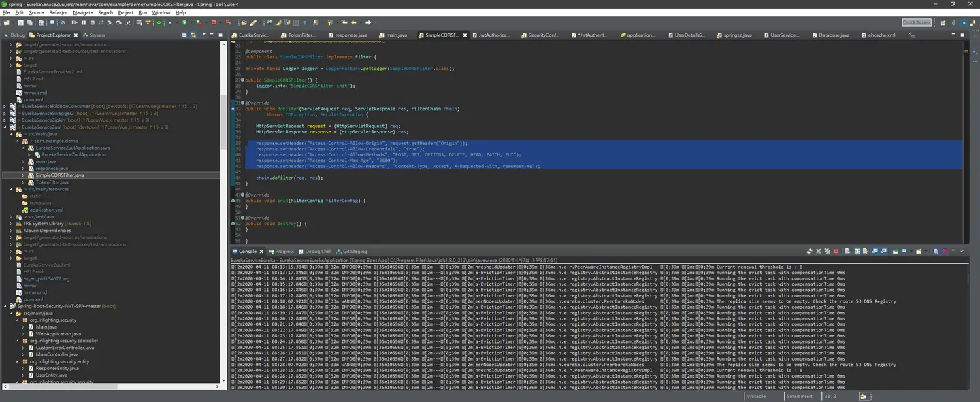This screenshot has width=980, height=402.
Task: Toggle Link with Editor in Project Explorer
Action: pyautogui.click(x=193, y=35)
